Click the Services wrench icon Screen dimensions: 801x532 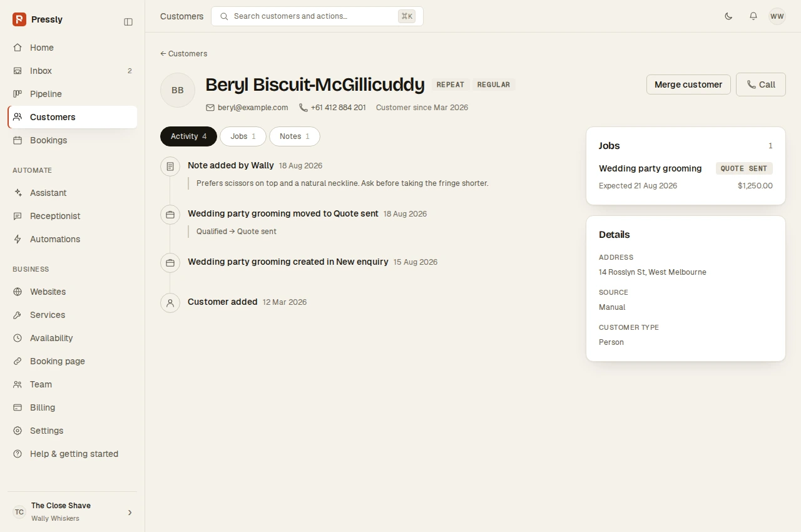tap(18, 315)
